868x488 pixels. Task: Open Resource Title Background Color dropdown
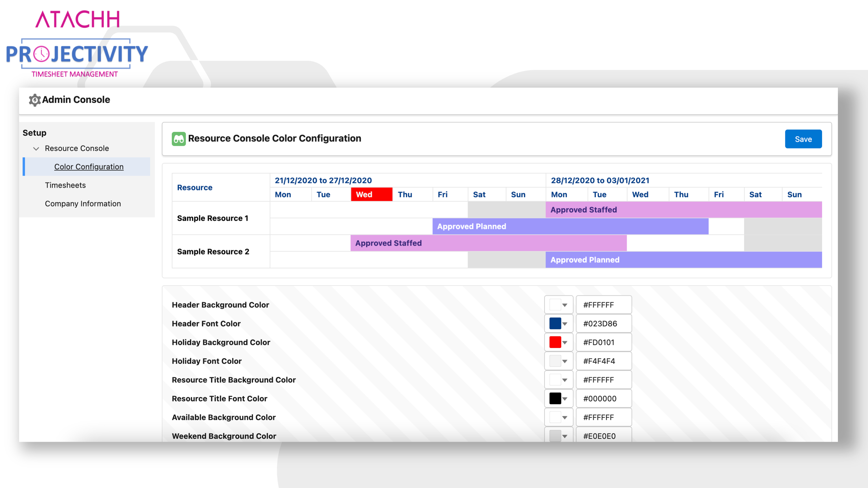[x=558, y=380]
